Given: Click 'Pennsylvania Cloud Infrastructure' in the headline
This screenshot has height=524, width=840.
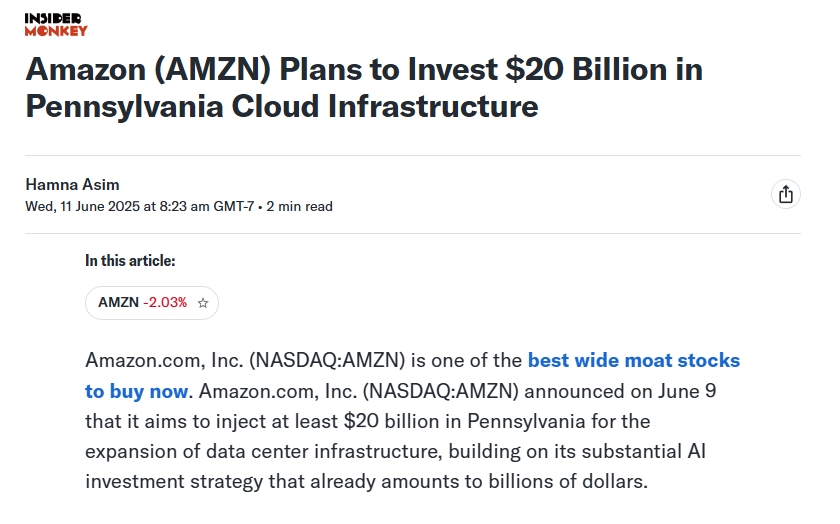Looking at the screenshot, I should (x=282, y=106).
